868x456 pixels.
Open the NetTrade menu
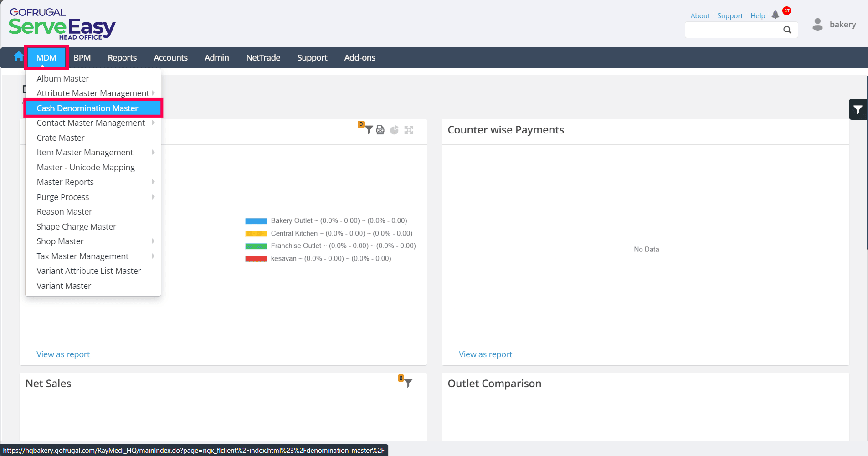tap(263, 58)
